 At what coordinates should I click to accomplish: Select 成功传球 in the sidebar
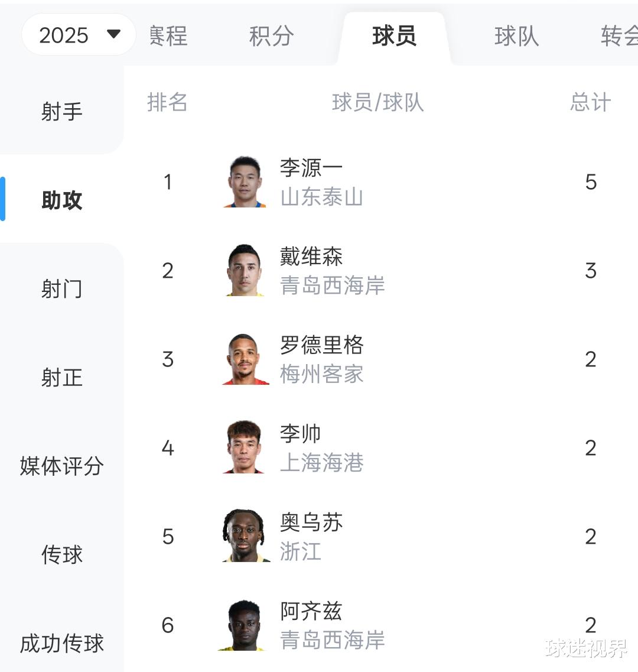61,643
